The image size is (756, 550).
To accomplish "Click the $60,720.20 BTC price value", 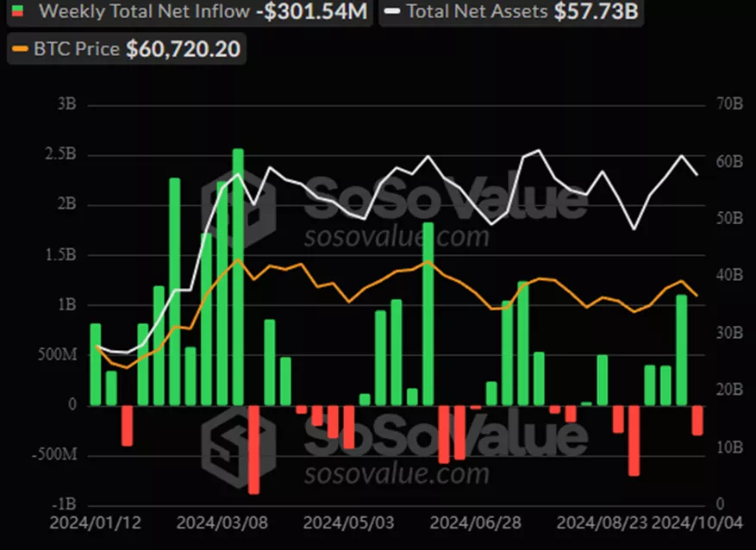I will pyautogui.click(x=184, y=49).
